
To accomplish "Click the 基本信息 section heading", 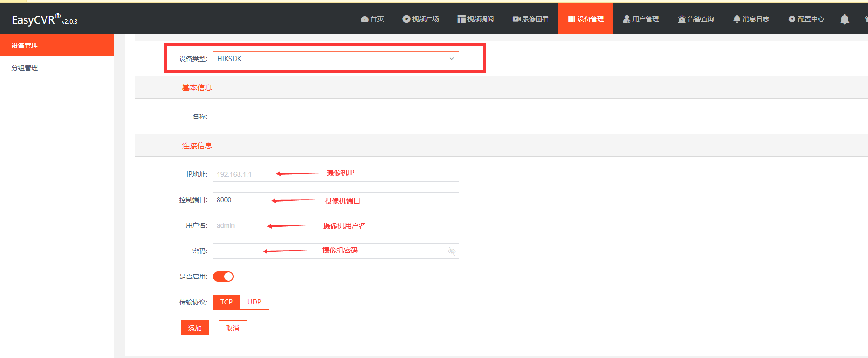I will click(x=197, y=88).
